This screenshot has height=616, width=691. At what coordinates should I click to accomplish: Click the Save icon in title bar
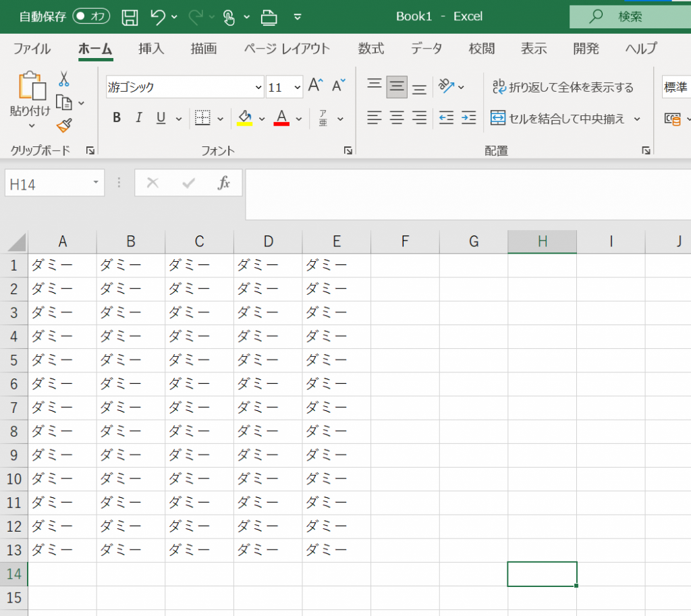coord(130,17)
